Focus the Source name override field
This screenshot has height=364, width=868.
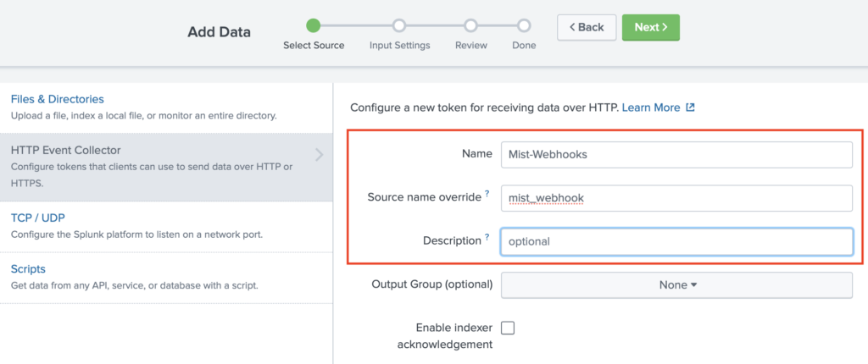[x=676, y=198]
